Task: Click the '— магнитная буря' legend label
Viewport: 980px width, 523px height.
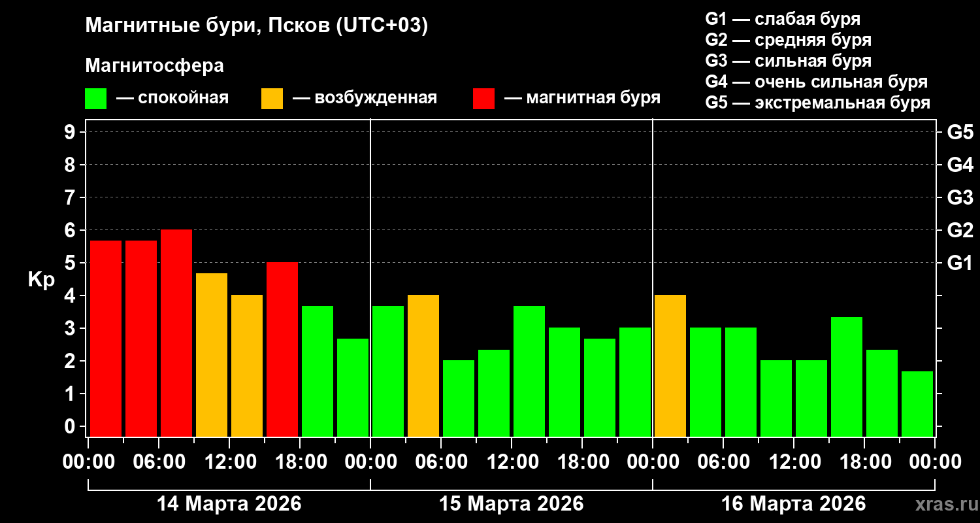Action: (583, 98)
